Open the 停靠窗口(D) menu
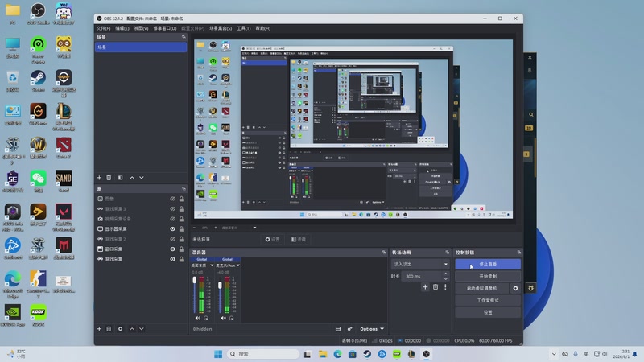This screenshot has width=644, height=362. point(165,28)
